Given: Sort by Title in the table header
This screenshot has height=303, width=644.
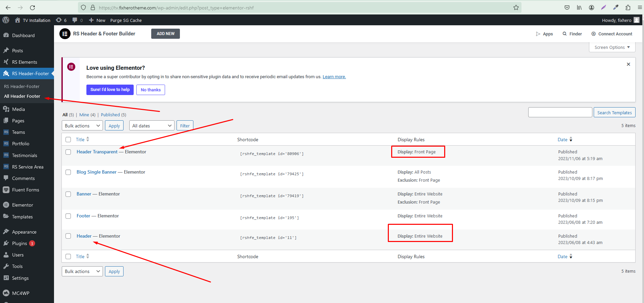Looking at the screenshot, I should (x=82, y=140).
